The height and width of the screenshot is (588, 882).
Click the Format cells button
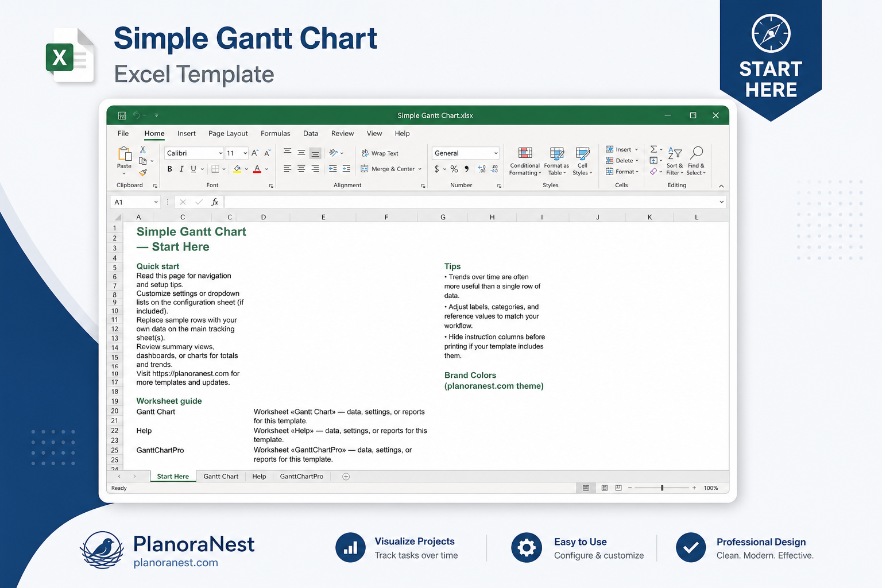622,172
